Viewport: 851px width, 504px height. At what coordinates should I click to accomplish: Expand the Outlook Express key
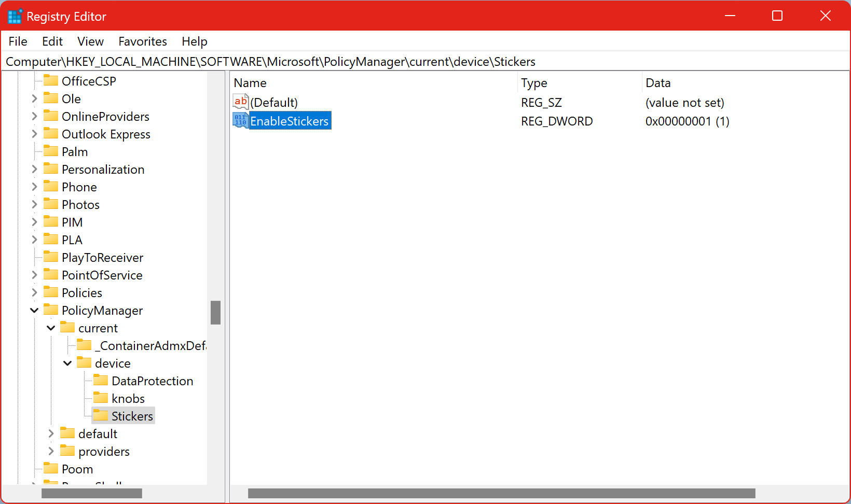34,134
